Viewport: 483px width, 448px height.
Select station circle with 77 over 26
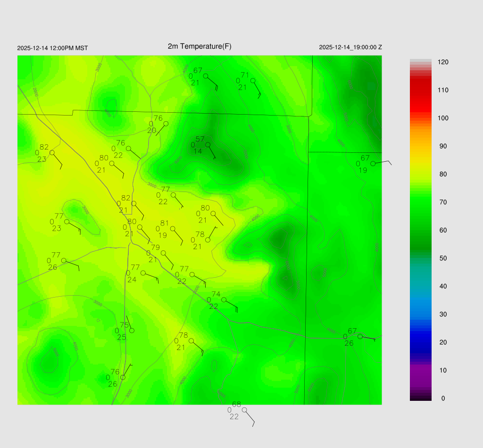(64, 261)
